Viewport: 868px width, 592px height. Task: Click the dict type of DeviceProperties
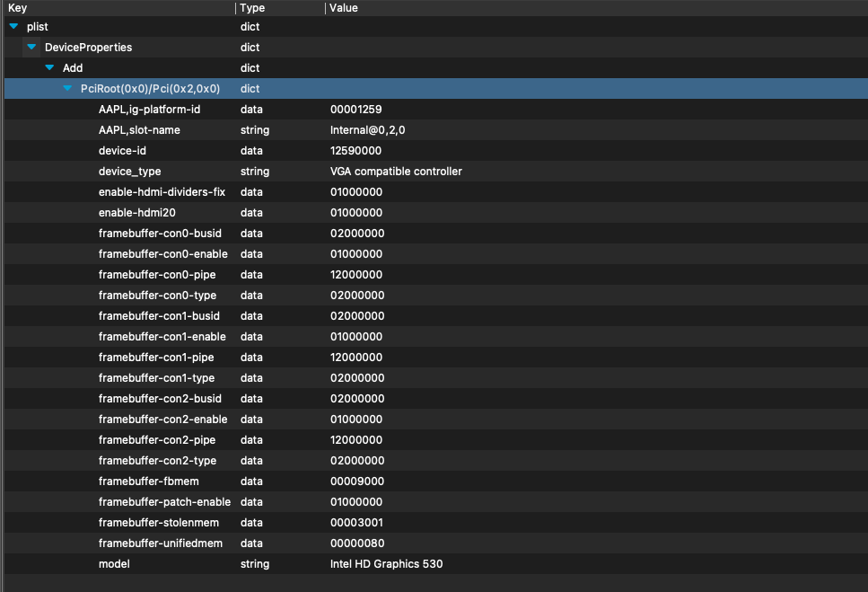click(x=250, y=47)
